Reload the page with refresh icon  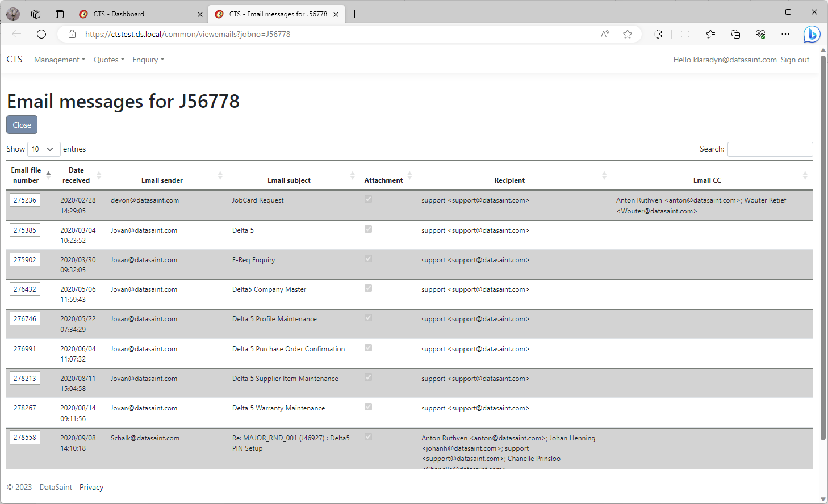pos(41,34)
